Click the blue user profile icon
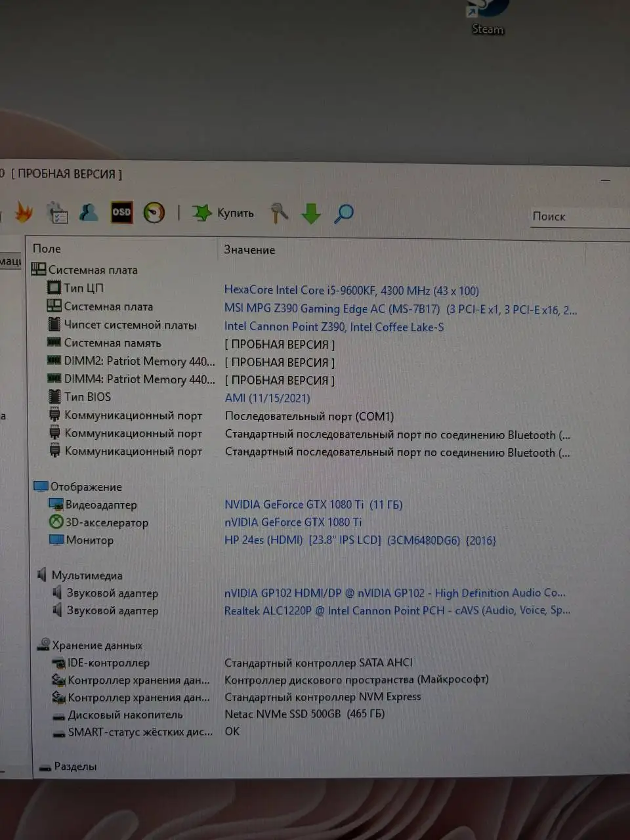 coord(89,212)
